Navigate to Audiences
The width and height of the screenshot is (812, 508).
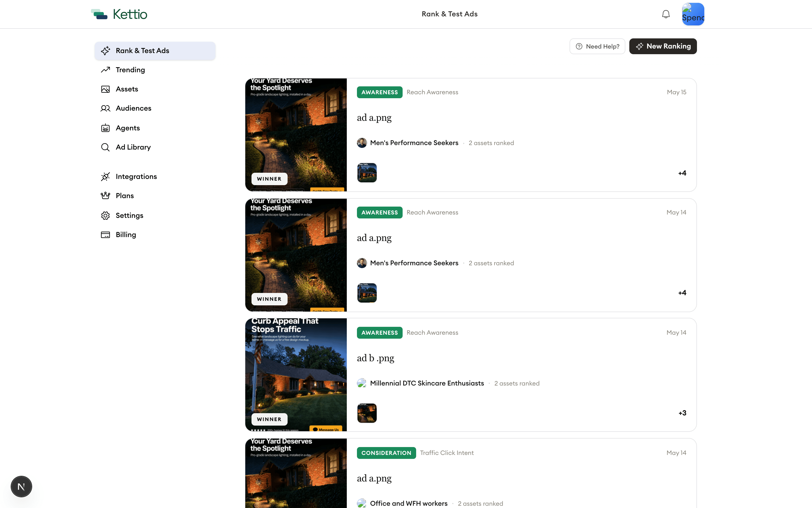click(x=155, y=108)
